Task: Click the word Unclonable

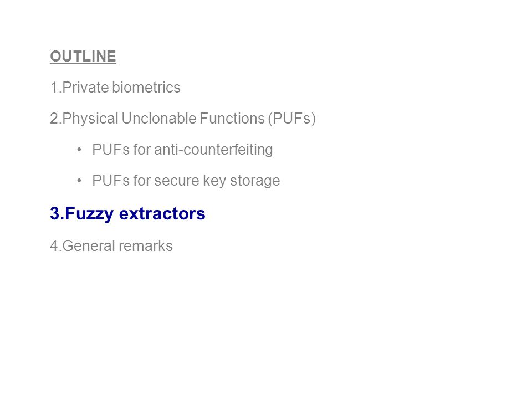Action: click(x=159, y=119)
